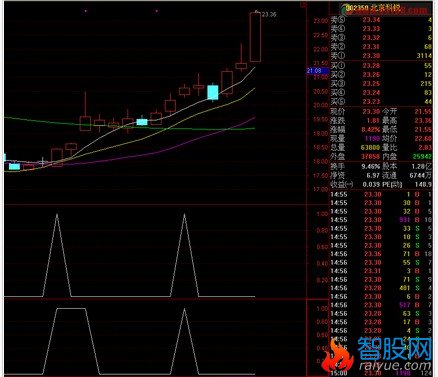Viewport: 438px width, 377px height.
Task: Select the 今开 open price 21.55
Action: pyautogui.click(x=423, y=112)
